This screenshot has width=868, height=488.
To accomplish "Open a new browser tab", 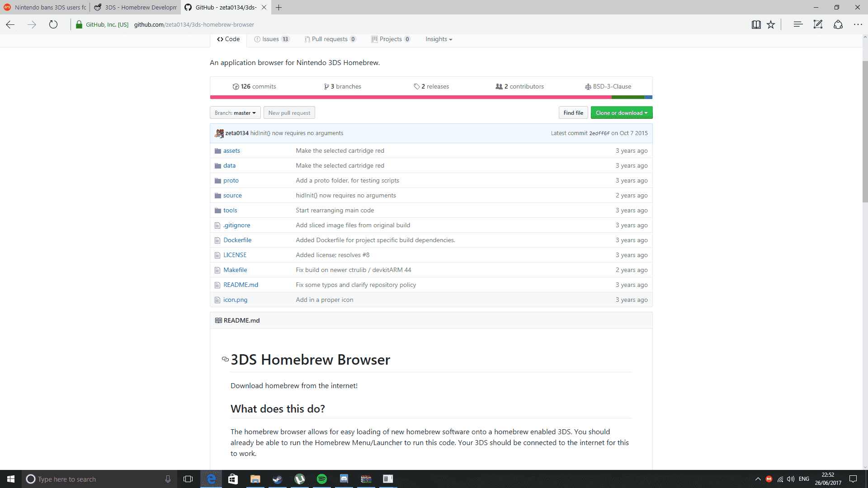I will pos(279,7).
